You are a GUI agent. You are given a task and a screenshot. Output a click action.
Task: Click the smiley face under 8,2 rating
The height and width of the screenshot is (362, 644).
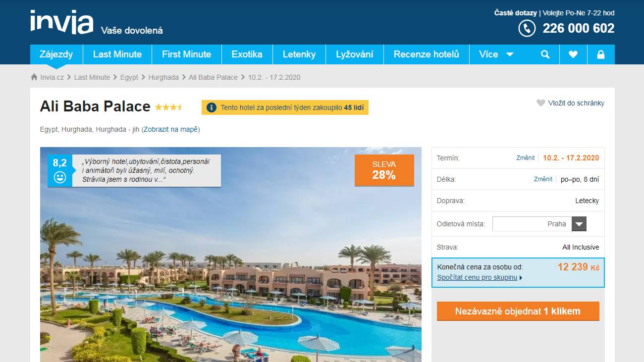(x=60, y=177)
